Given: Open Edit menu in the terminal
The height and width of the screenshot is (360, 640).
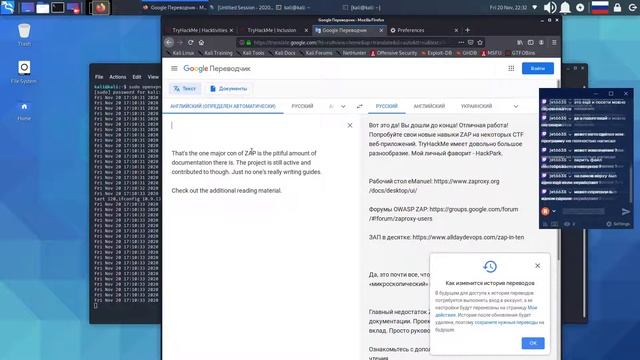Looking at the screenshot, I should 137,77.
